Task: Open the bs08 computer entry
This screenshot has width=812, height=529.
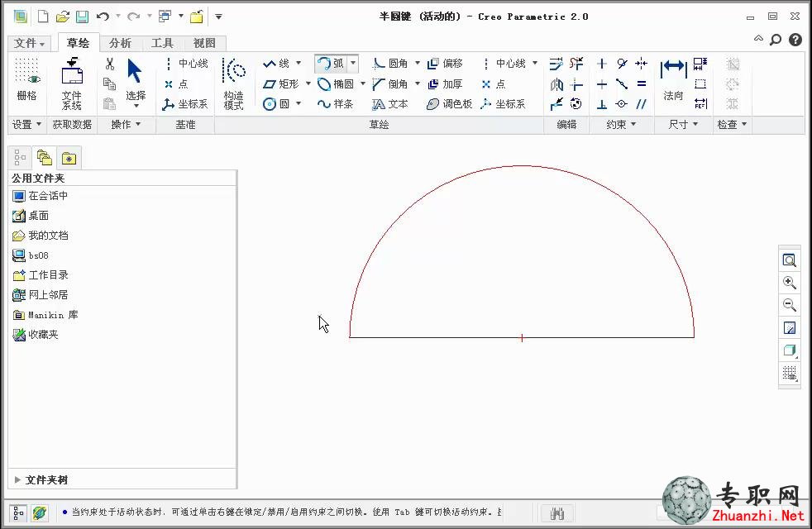Action: (x=31, y=255)
